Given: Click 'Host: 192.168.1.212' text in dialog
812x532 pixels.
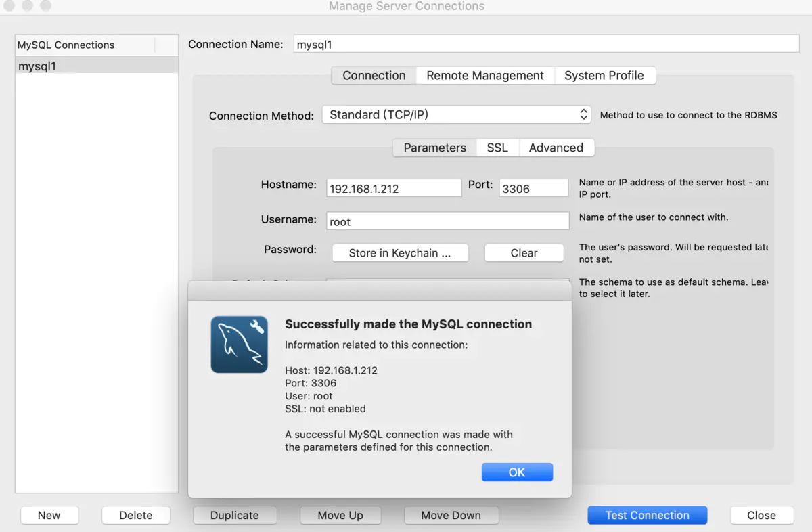Looking at the screenshot, I should 331,370.
